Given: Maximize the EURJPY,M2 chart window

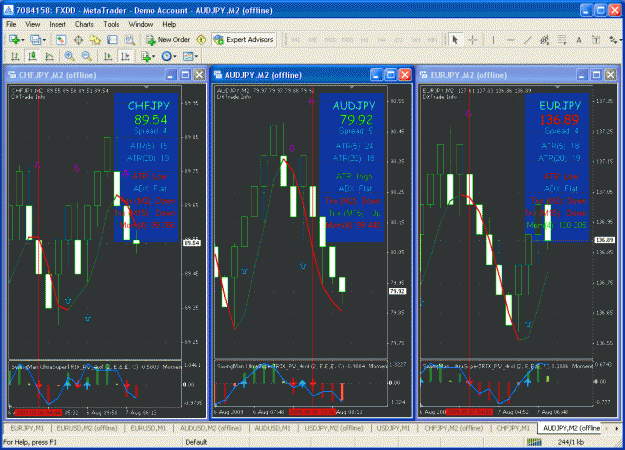Looking at the screenshot, I should pos(596,75).
